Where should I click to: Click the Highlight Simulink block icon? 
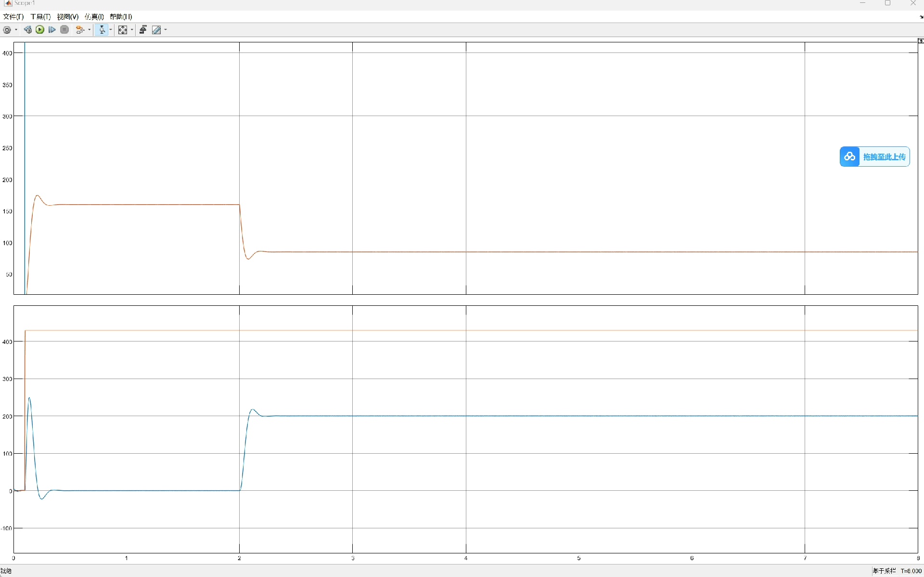click(80, 30)
